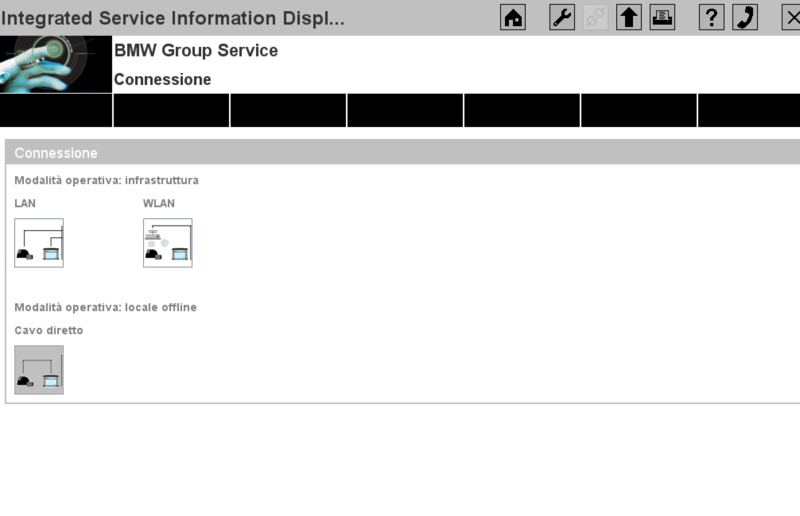Click 'Modalità operativa: locale offline' text
This screenshot has height=516, width=800.
pyautogui.click(x=105, y=307)
